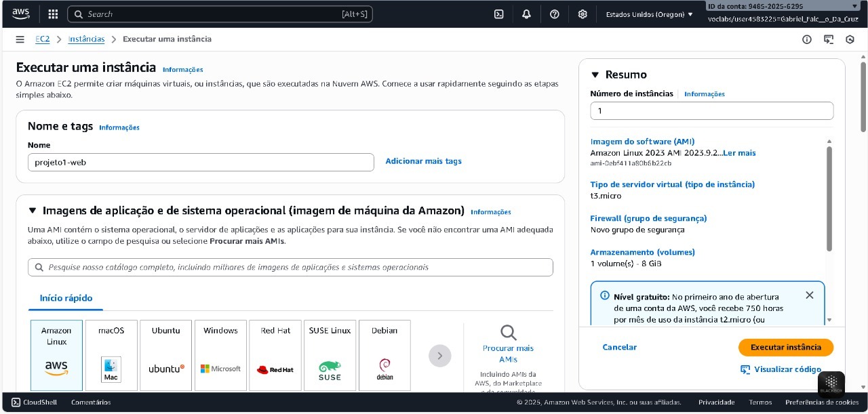
Task: Open the AWS services grid menu
Action: [x=54, y=14]
